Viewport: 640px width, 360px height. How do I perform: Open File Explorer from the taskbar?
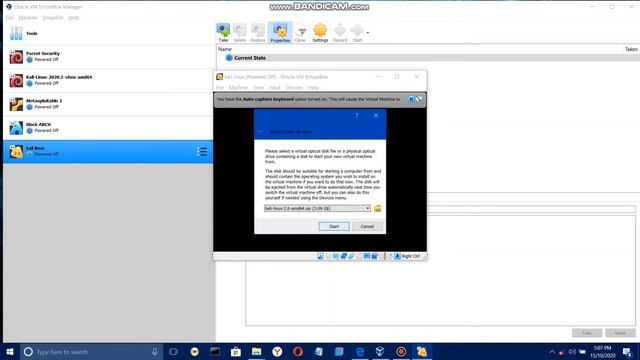[256, 352]
